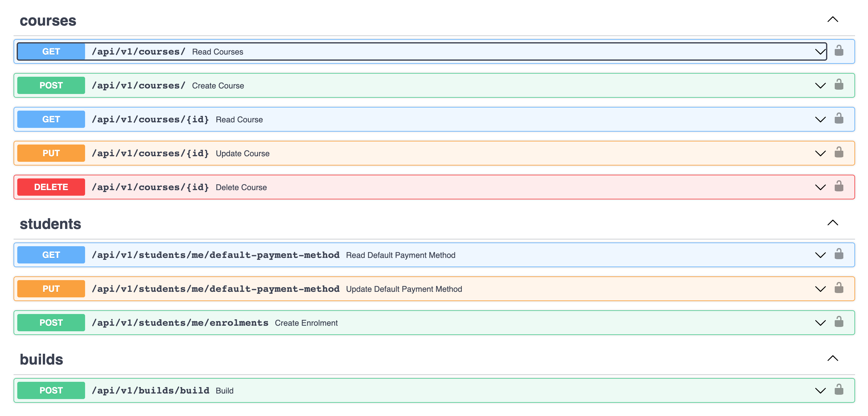Click lock icon on POST Build row
Viewport: 868px width, 416px height.
[x=839, y=390]
